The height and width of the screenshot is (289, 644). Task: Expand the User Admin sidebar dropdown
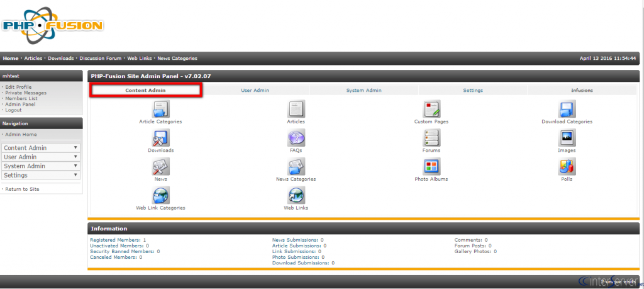click(x=41, y=157)
